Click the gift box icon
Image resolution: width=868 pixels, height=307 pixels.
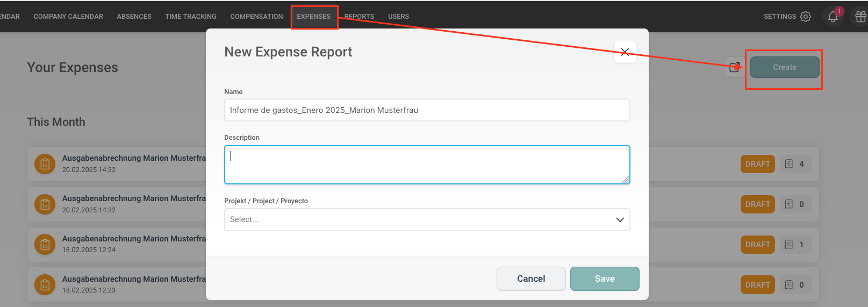click(x=860, y=17)
